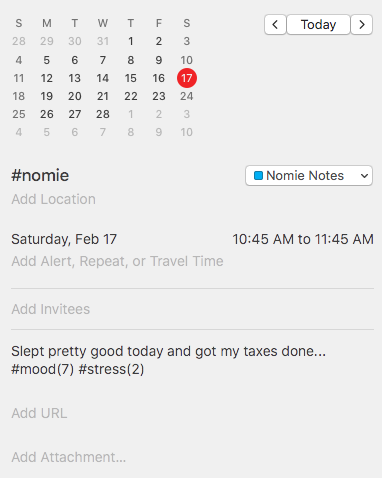Viewport: 382px width, 478px height.
Task: Select February 1 in the mini calendar
Action: [x=131, y=41]
